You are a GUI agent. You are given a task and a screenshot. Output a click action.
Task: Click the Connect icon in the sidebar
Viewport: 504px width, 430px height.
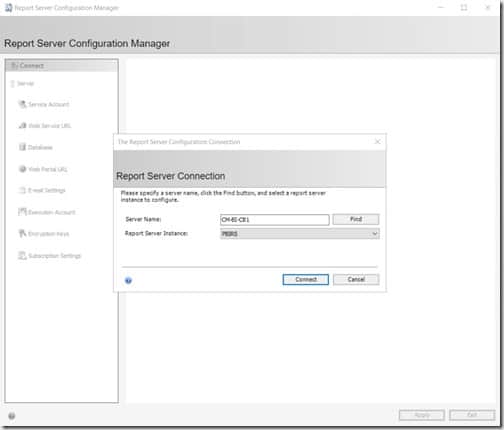(x=14, y=66)
